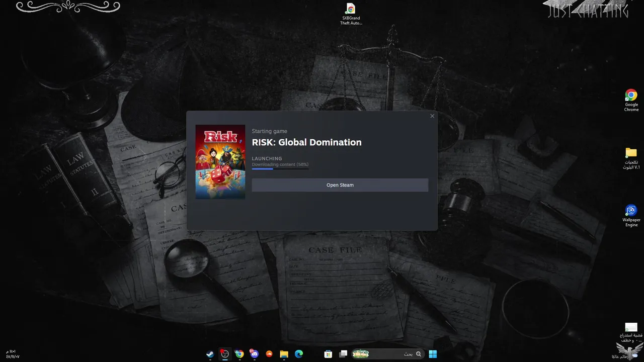Open Wallpaper Engine desktop shortcut
The height and width of the screenshot is (362, 644).
631,216
